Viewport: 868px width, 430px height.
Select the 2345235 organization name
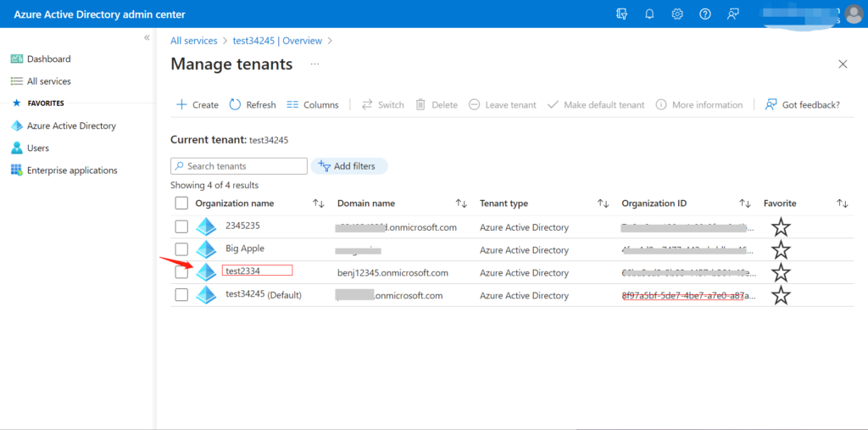(x=242, y=226)
